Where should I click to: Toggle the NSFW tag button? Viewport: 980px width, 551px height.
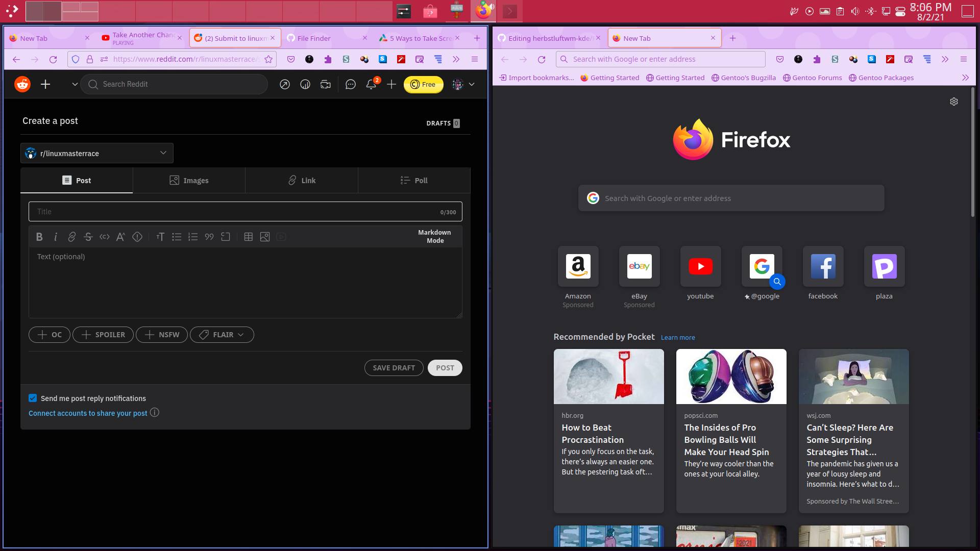coord(162,335)
